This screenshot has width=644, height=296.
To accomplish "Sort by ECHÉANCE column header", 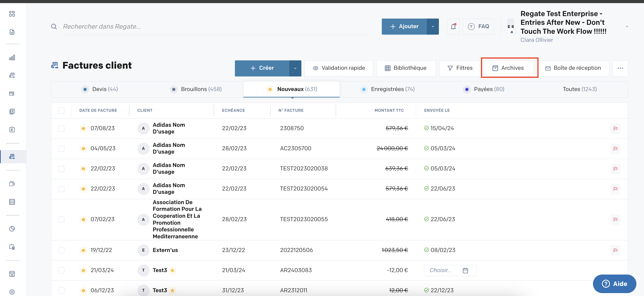I will coord(233,111).
